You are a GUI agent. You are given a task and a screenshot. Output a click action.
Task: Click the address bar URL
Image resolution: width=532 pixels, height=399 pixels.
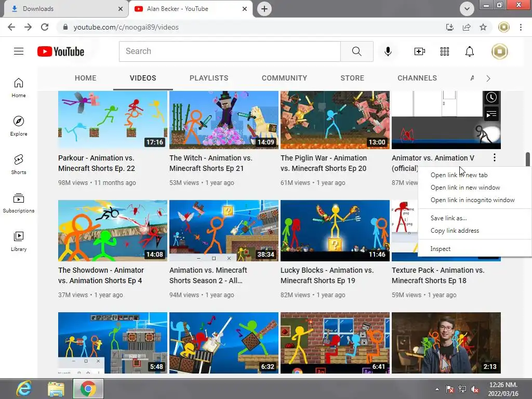(x=126, y=27)
